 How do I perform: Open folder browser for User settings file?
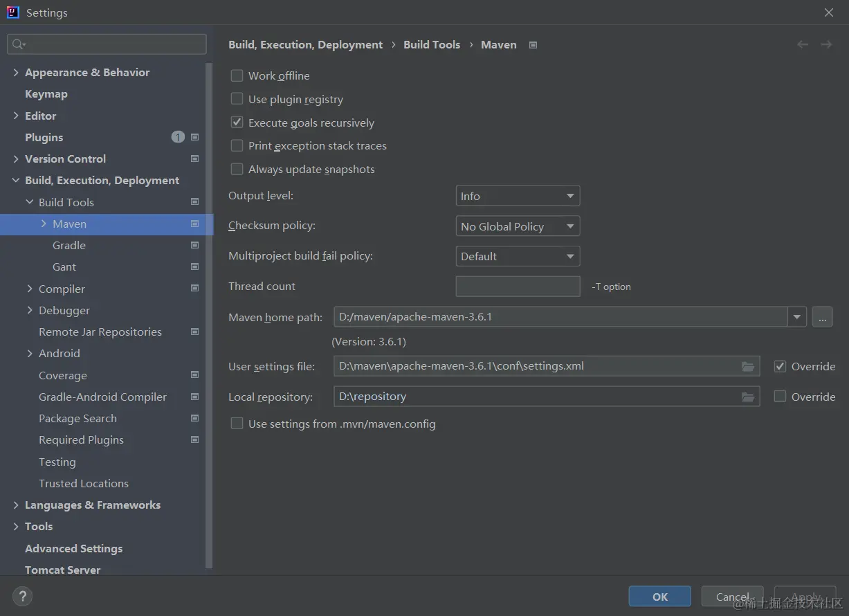coord(748,366)
